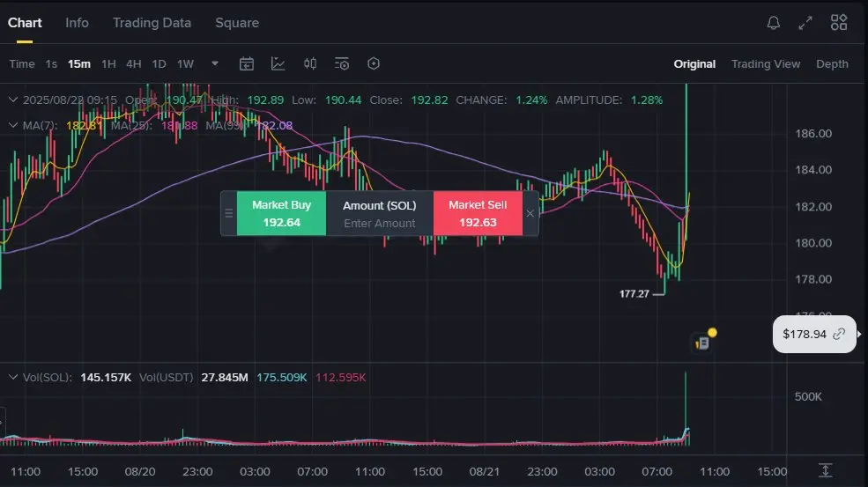Screen dimensions: 868x487
Task: Click the 112.595K volume value
Action: (340, 377)
